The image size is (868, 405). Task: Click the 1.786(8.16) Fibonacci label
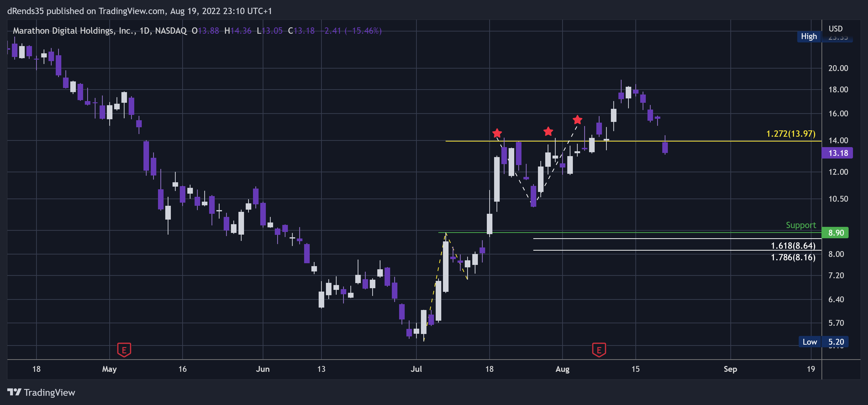pos(793,257)
